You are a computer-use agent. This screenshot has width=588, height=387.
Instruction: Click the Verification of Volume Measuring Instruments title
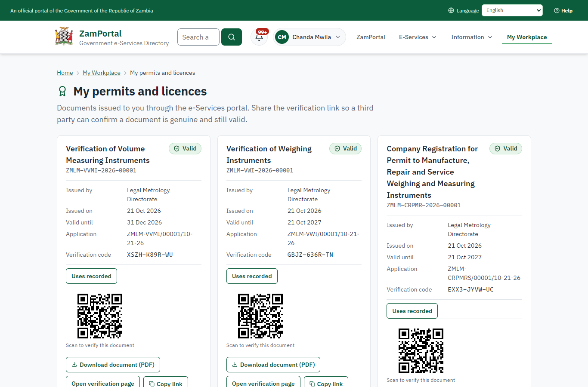[108, 154]
